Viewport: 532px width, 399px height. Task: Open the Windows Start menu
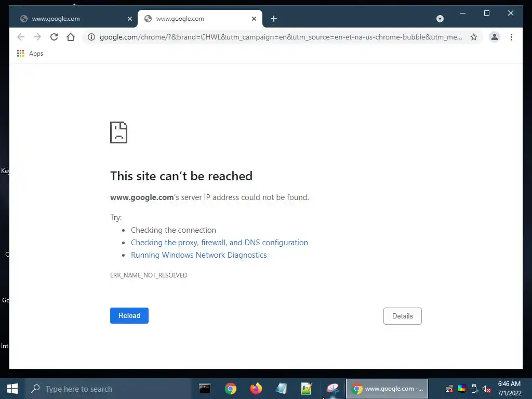pyautogui.click(x=12, y=389)
